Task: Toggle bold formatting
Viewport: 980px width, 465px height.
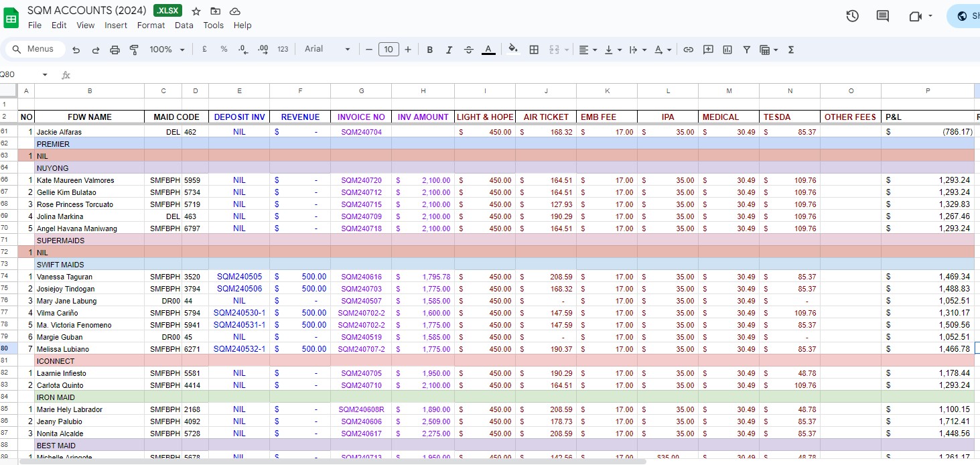Action: (430, 50)
